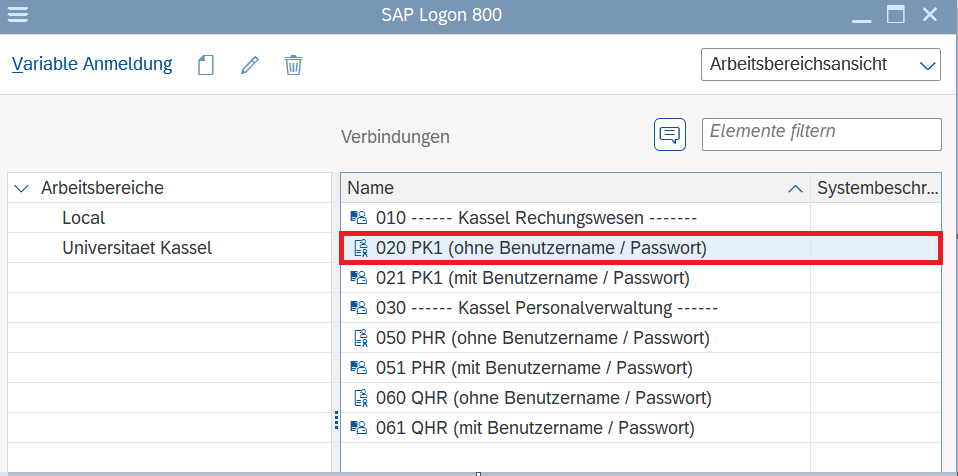The width and height of the screenshot is (958, 476).
Task: Select the Universitaet Kassel workspace
Action: pos(137,248)
